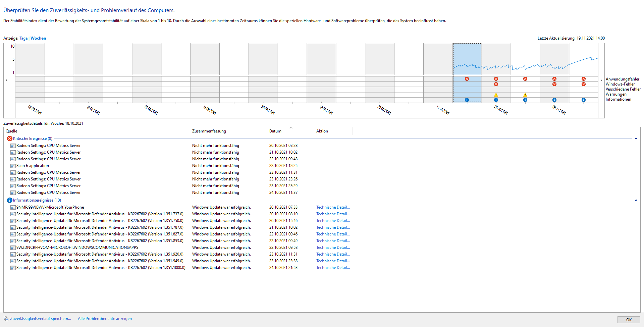Image resolution: width=644 pixels, height=327 pixels.
Task: Switch chart view to Wochen
Action: click(x=38, y=38)
